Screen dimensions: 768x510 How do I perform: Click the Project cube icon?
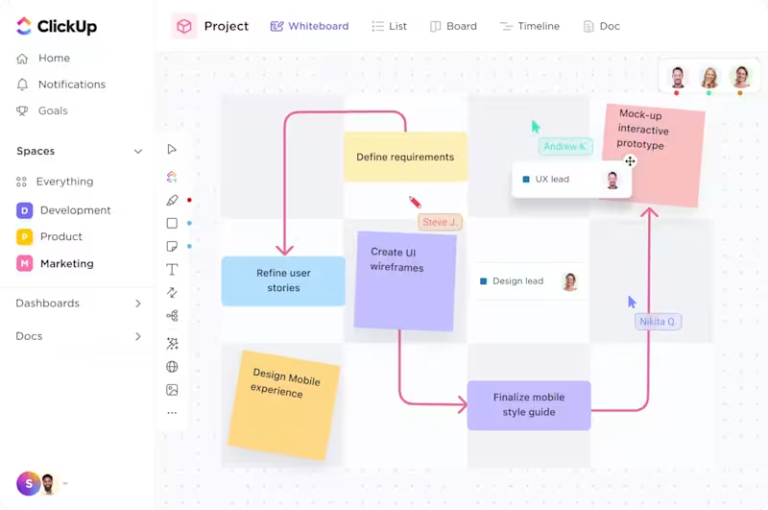(x=184, y=26)
